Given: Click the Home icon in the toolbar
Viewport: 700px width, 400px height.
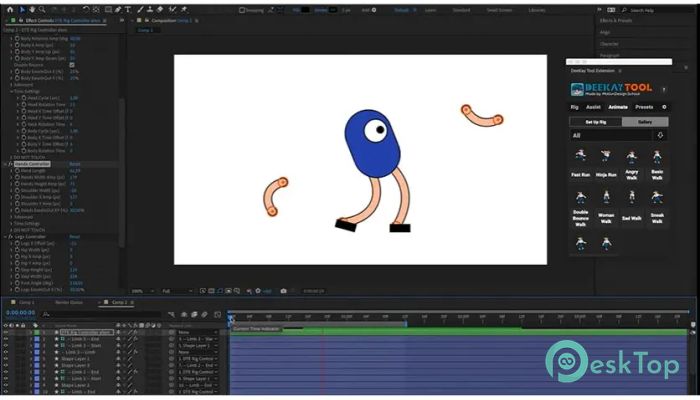Looking at the screenshot, I should click(10, 9).
